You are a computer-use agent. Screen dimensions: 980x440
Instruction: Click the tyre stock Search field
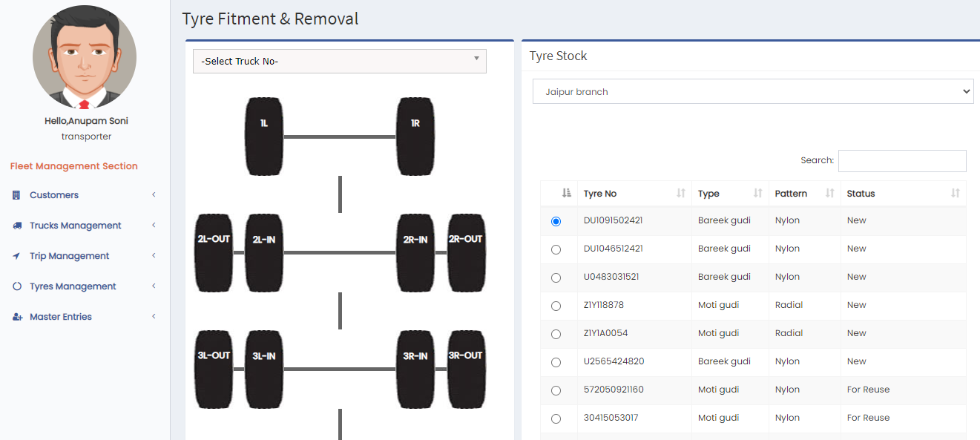coord(901,161)
